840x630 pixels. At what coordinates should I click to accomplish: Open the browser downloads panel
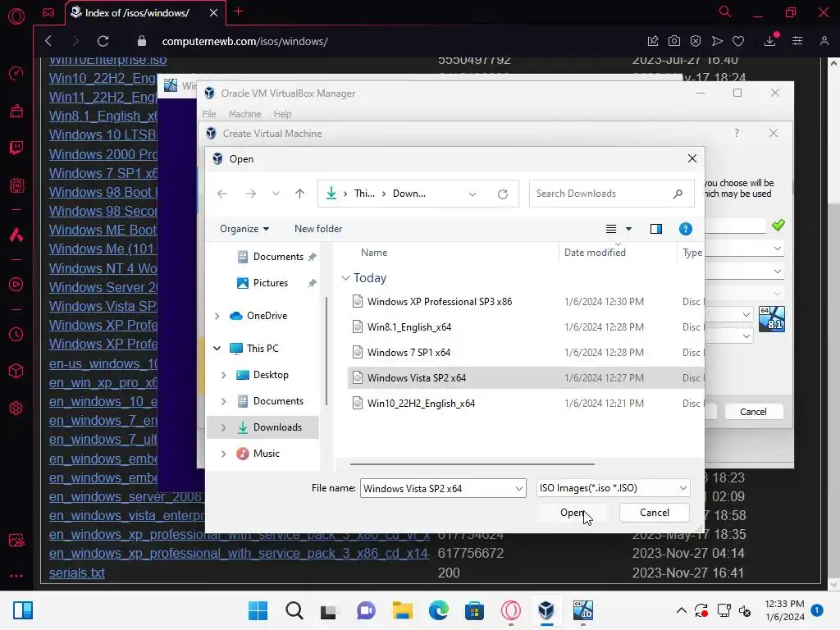click(x=769, y=41)
